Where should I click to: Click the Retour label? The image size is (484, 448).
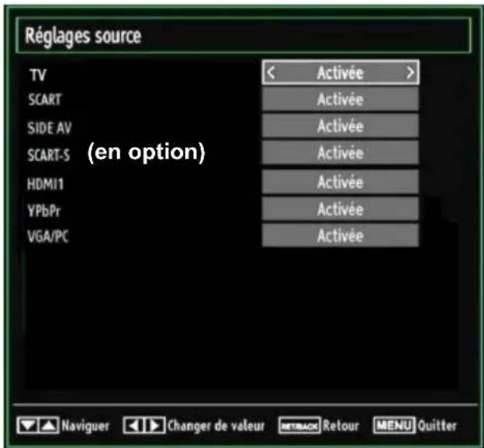coord(341,426)
